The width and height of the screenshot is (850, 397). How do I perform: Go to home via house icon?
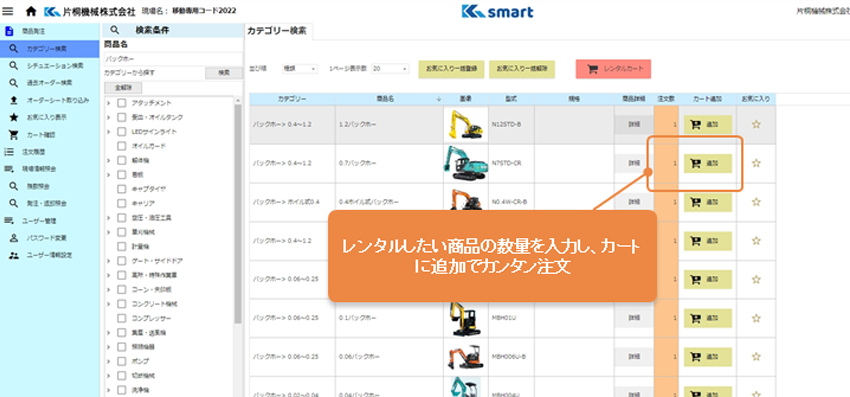click(30, 11)
